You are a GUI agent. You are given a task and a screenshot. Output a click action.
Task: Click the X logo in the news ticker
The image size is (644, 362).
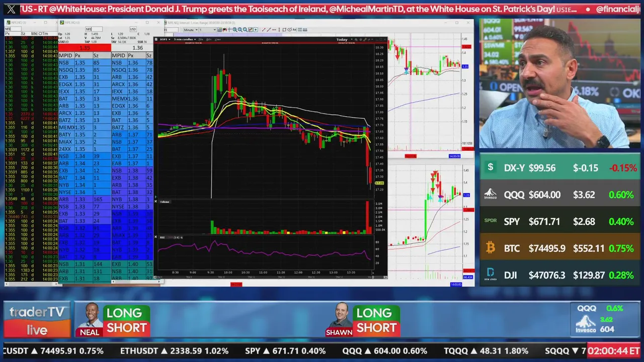11,9
